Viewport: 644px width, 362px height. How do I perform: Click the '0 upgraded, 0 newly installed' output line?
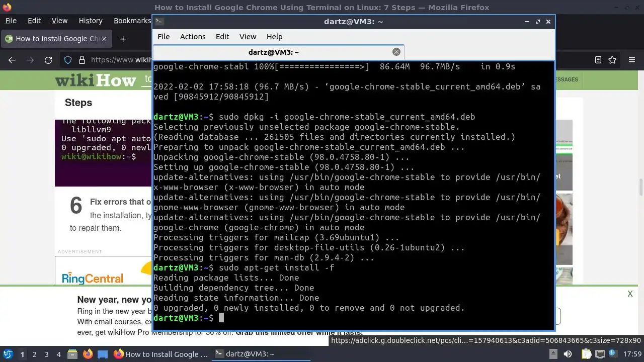[x=309, y=308]
